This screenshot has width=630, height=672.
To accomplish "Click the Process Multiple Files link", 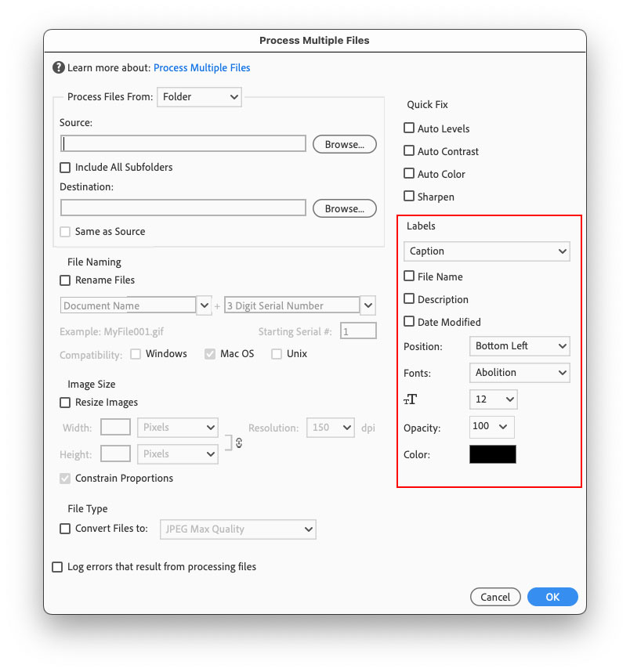I will point(201,67).
